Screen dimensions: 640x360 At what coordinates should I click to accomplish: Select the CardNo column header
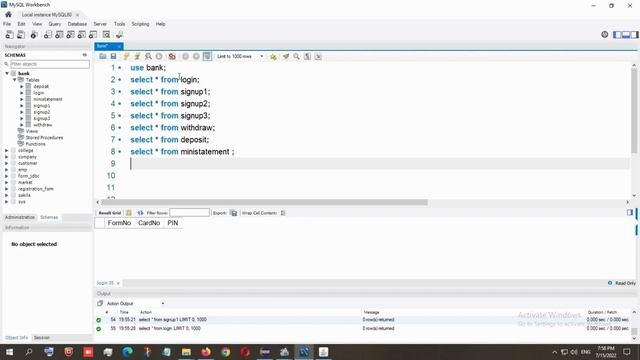tap(149, 223)
